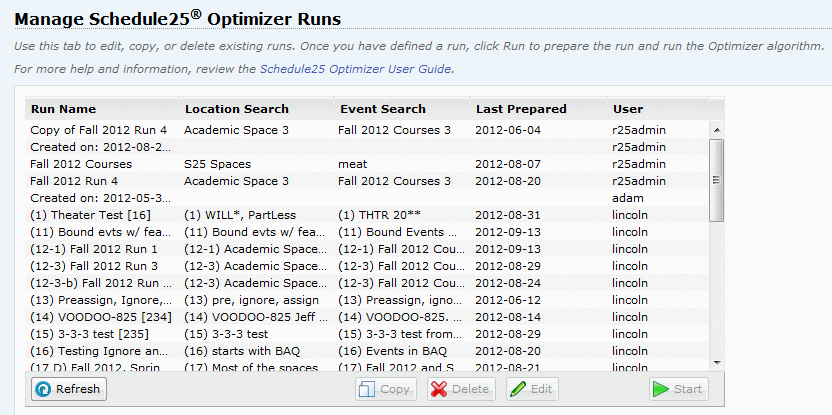Select the (12-3) Fall 2012 Run 3 row
Screen dimensions: 832x415
point(367,266)
